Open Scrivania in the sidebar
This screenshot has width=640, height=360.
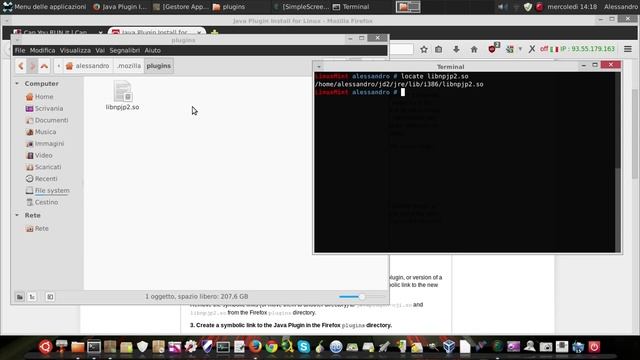click(x=44, y=109)
